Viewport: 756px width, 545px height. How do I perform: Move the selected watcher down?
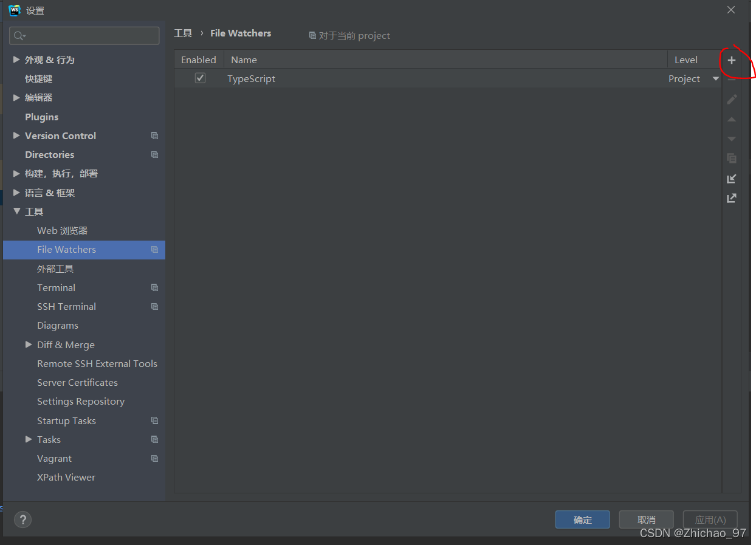[732, 139]
